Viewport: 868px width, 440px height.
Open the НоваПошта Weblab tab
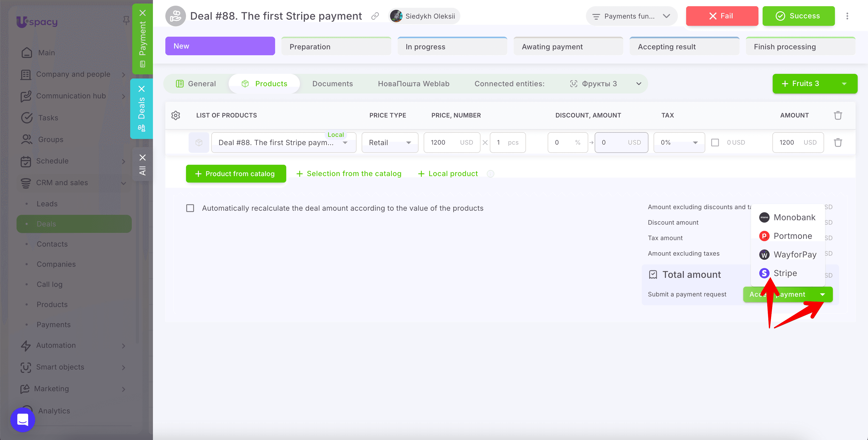pyautogui.click(x=413, y=84)
